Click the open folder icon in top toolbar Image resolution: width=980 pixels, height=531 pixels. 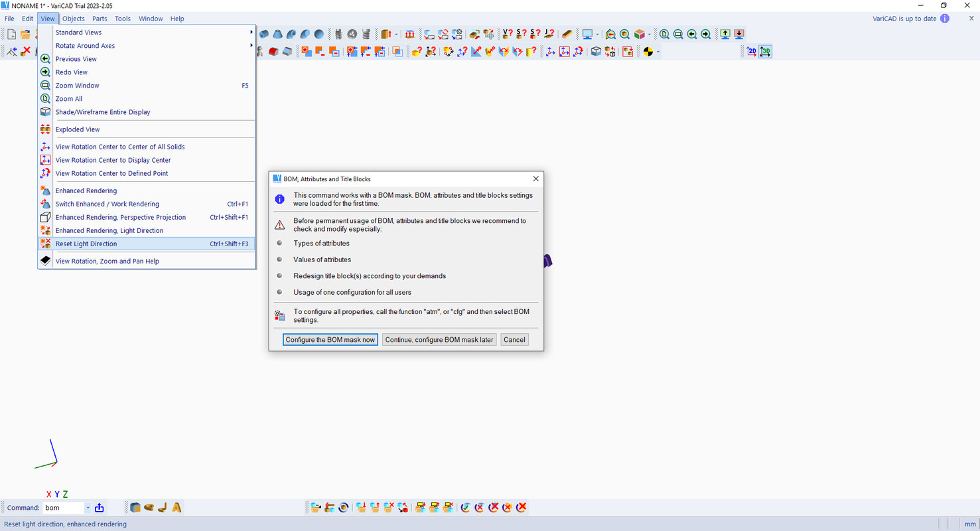pos(25,34)
